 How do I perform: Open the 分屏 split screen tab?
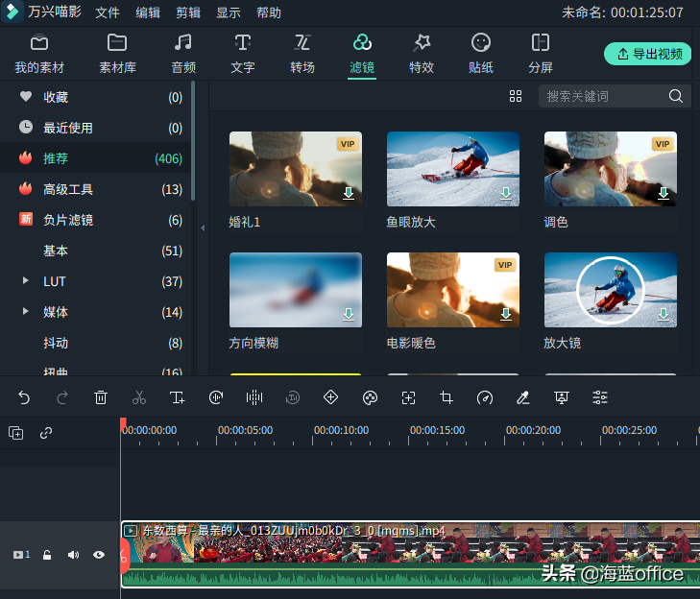click(x=541, y=54)
